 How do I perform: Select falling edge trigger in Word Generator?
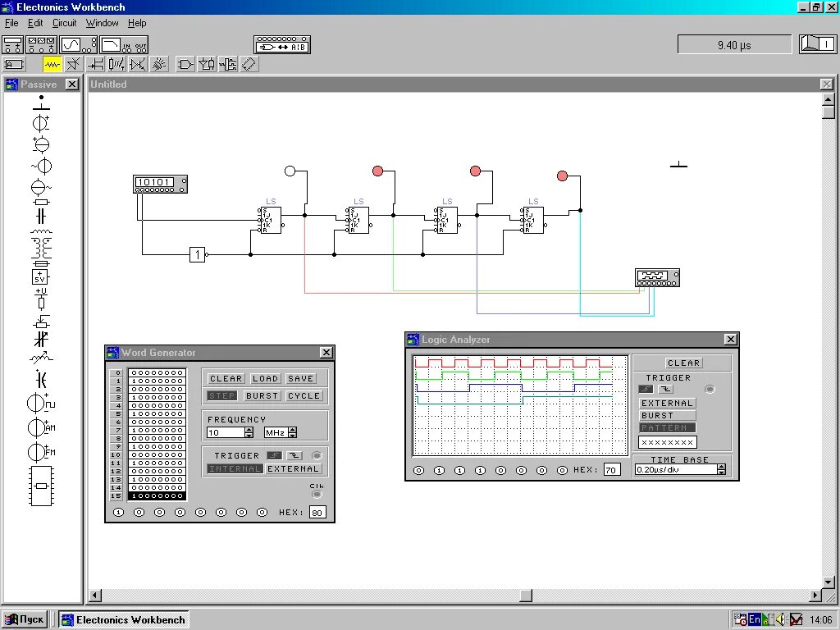[x=294, y=455]
